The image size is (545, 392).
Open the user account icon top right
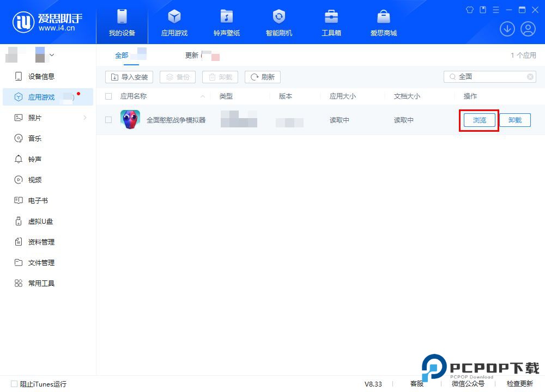(528, 29)
